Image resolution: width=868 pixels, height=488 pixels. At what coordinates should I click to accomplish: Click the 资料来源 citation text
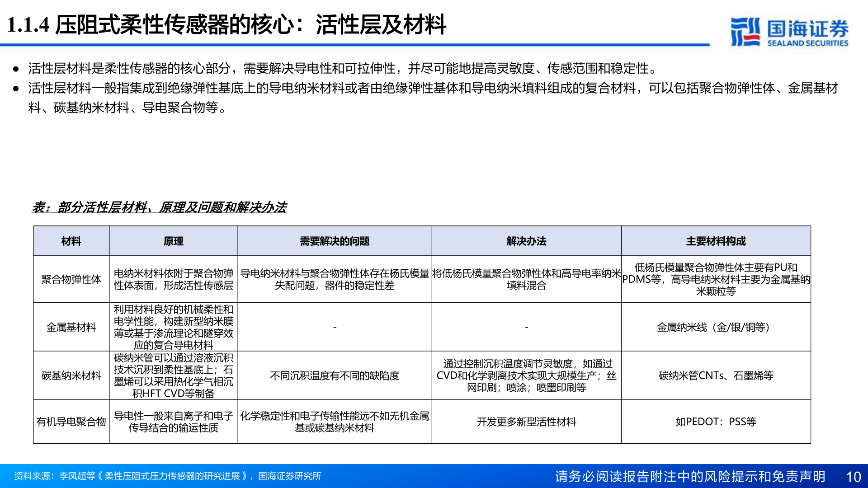pos(167,476)
